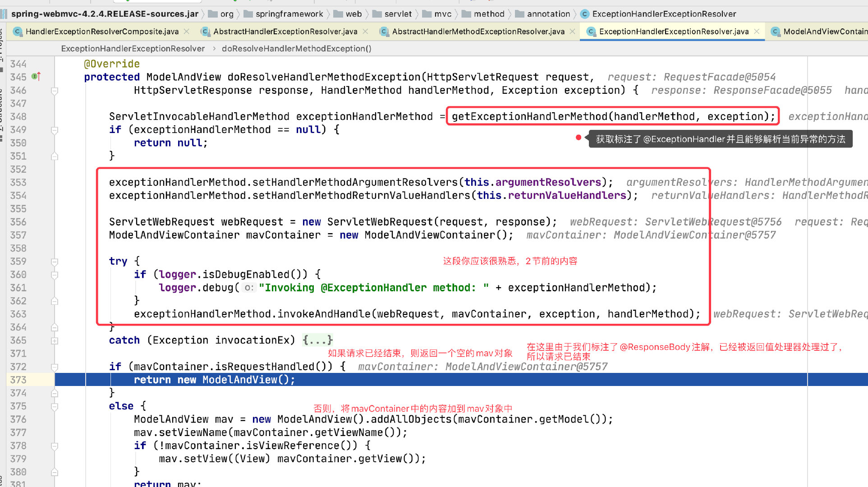Image resolution: width=868 pixels, height=487 pixels.
Task: Click line number 348 in gutter
Action: 18,116
